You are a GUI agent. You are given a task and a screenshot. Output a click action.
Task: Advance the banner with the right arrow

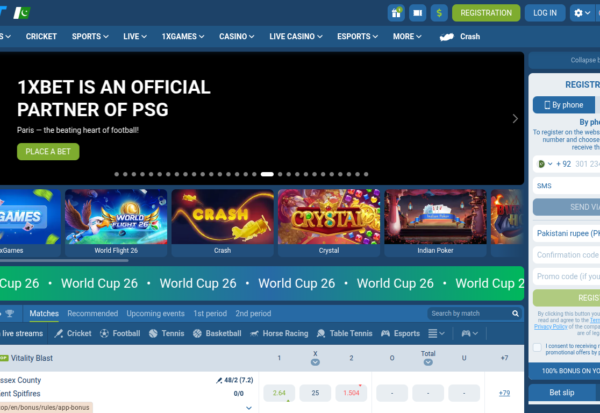[x=515, y=119]
